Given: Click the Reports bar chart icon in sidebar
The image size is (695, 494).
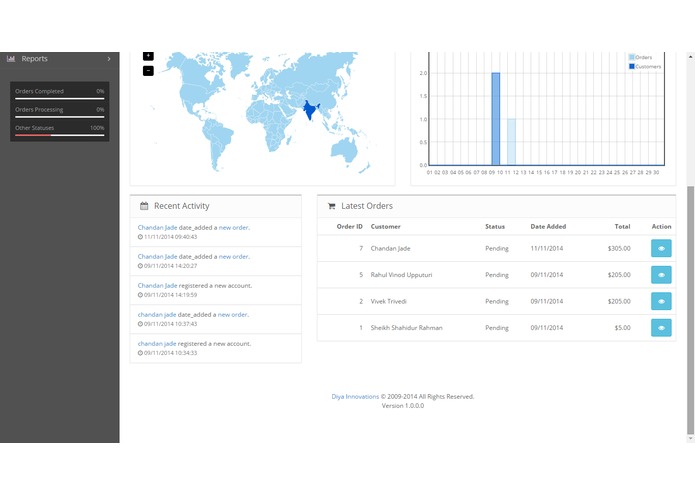Looking at the screenshot, I should [x=11, y=58].
